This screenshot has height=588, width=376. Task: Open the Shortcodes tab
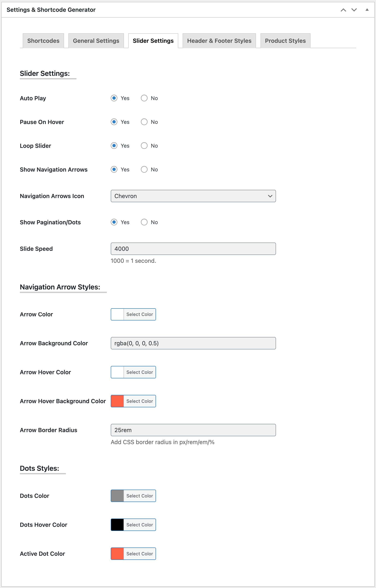43,41
